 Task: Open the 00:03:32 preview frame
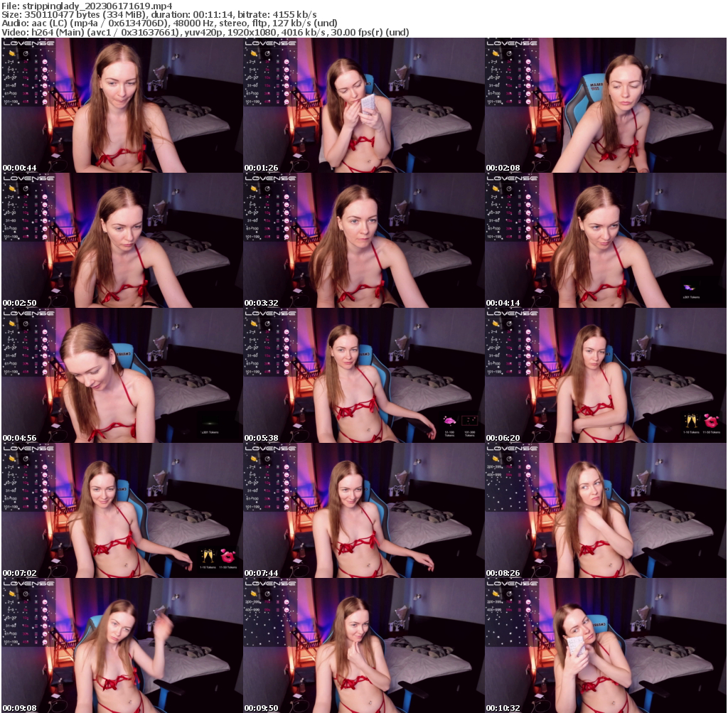tap(363, 238)
